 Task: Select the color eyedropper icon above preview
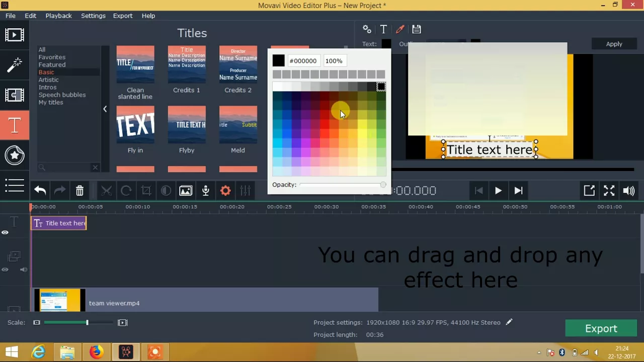(400, 29)
